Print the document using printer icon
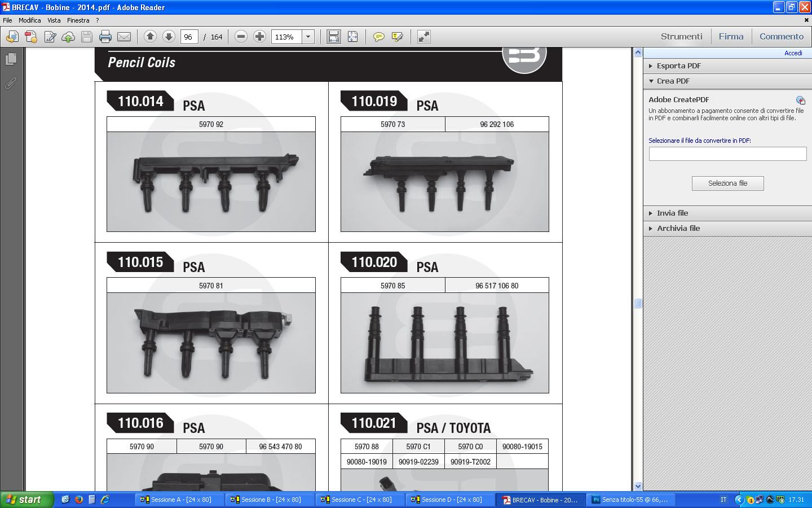The image size is (812, 508). tap(105, 37)
